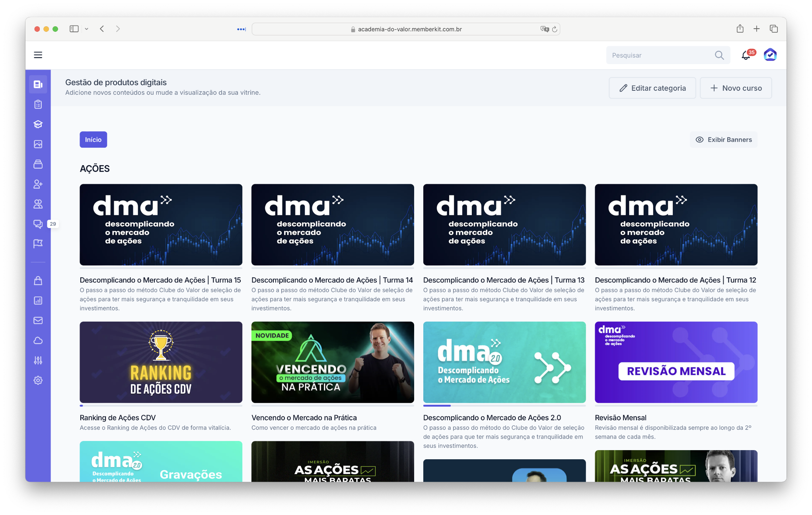Select the clipboard (quizzes) sidebar icon
Image resolution: width=812 pixels, height=515 pixels.
(38, 104)
